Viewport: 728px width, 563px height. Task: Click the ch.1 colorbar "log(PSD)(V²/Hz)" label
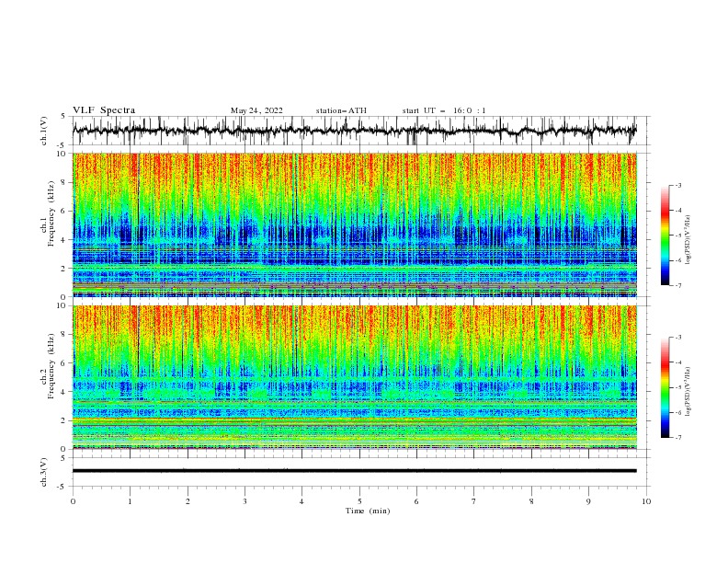(688, 240)
